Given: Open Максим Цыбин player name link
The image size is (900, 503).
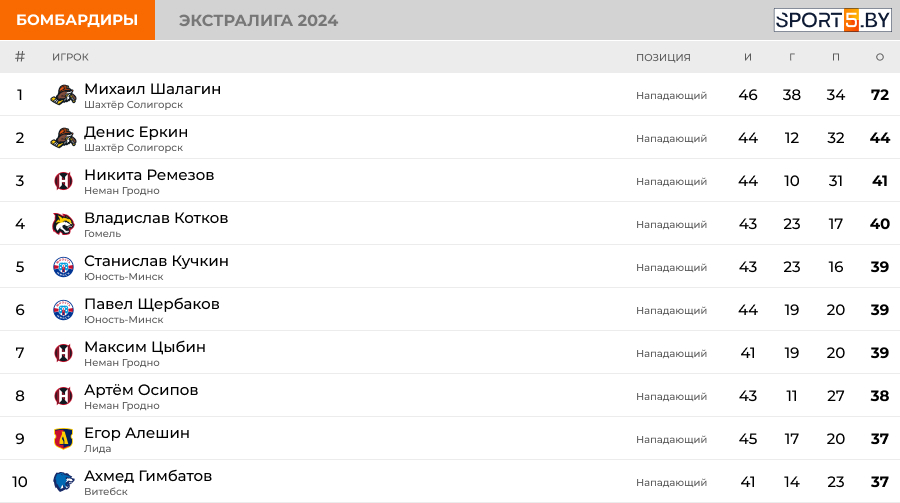Looking at the screenshot, I should point(145,347).
